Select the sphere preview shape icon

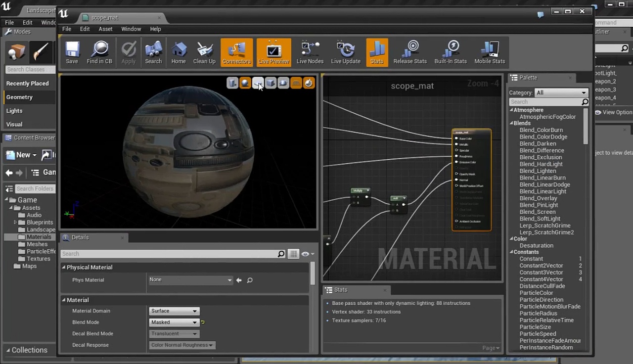coord(245,83)
